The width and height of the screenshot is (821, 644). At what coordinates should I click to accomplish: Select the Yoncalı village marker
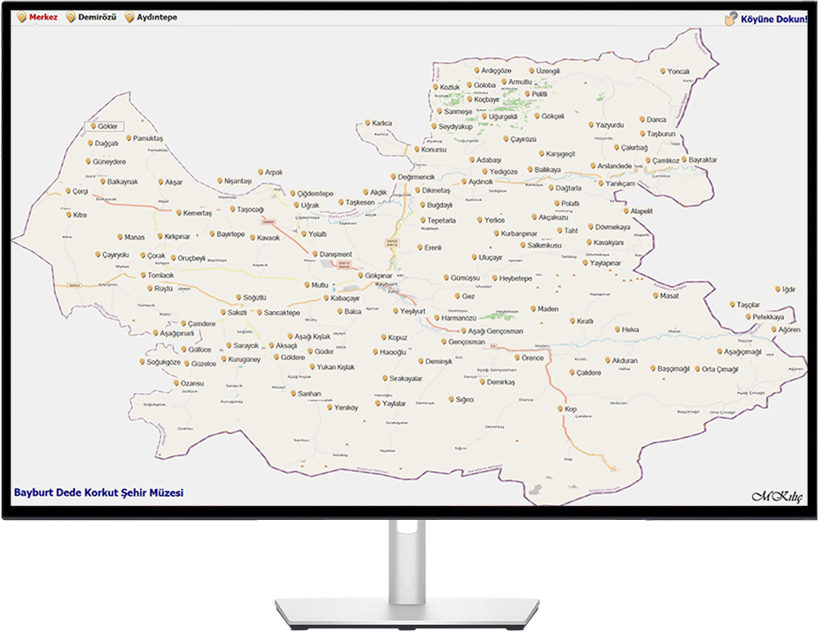tap(662, 70)
